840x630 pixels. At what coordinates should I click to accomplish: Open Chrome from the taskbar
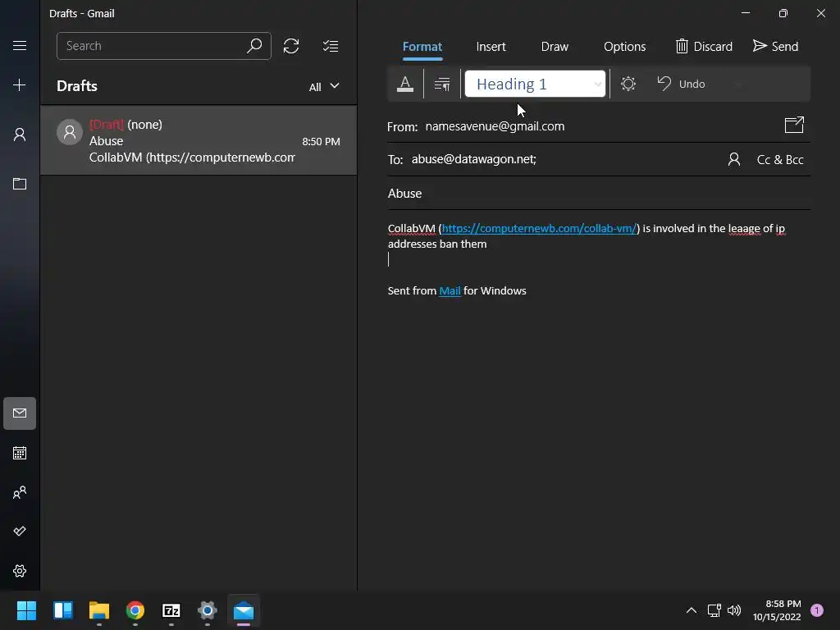pos(135,610)
